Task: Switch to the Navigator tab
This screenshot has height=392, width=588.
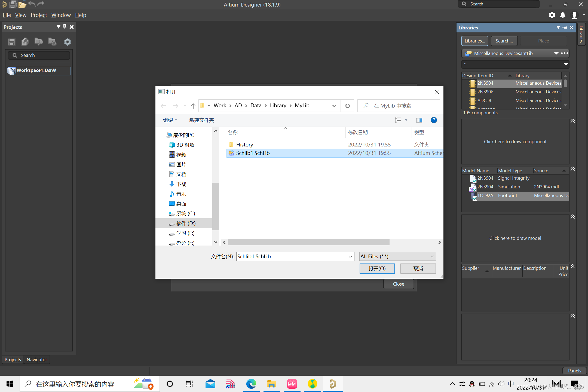Action: click(37, 360)
